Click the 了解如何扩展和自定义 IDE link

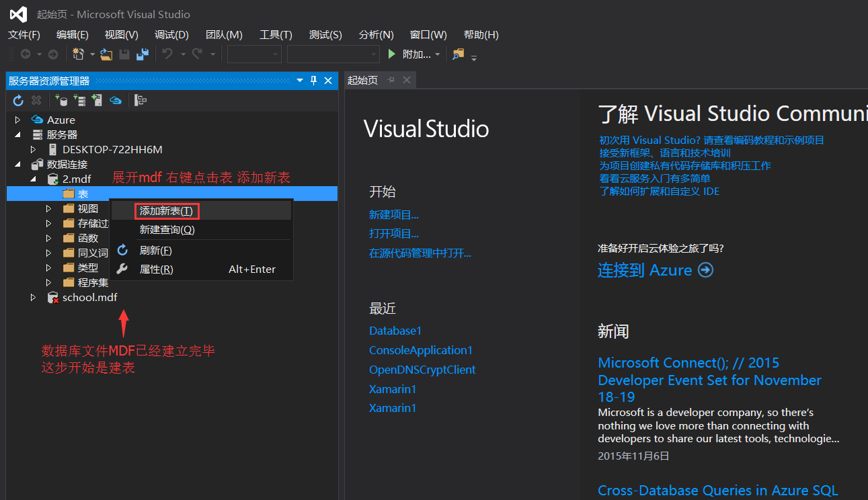(x=659, y=192)
